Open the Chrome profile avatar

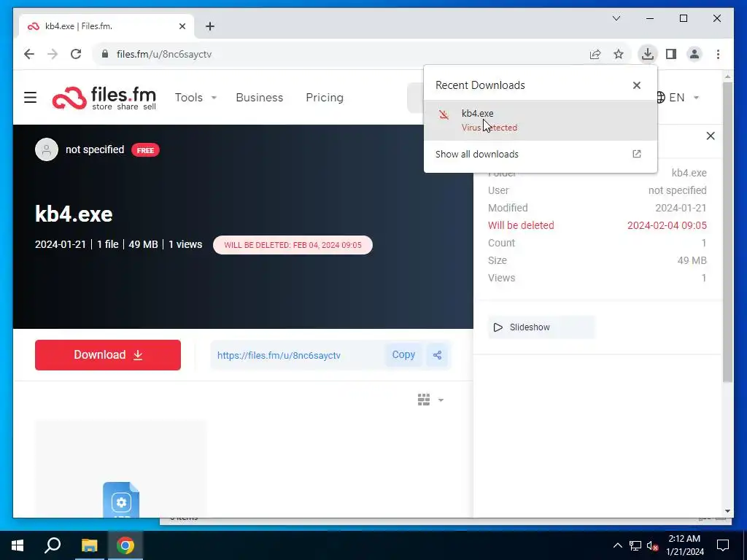694,54
